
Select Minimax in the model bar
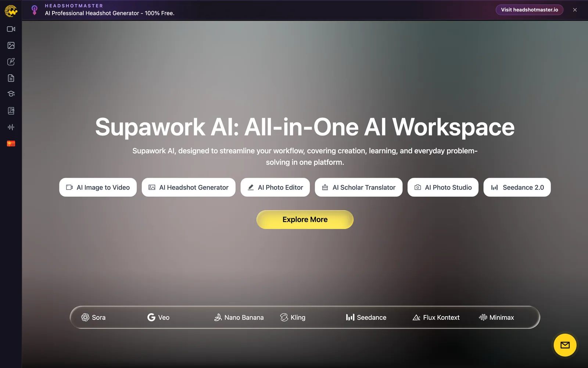point(496,317)
